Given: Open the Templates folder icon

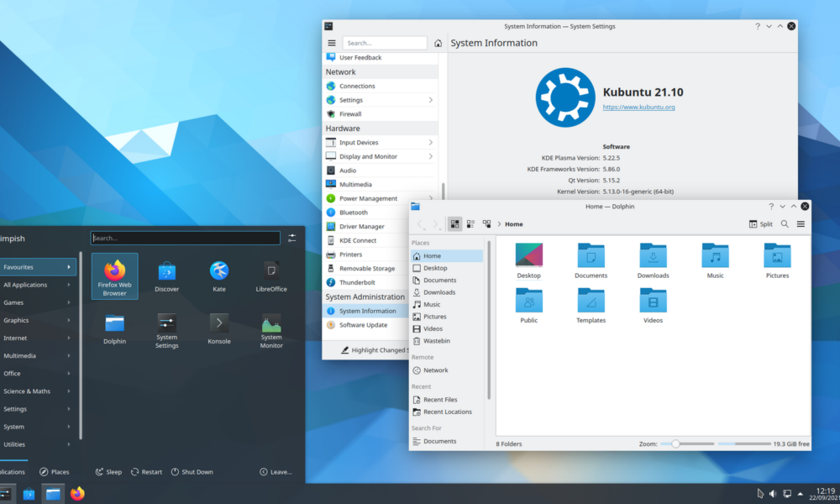Looking at the screenshot, I should [591, 305].
